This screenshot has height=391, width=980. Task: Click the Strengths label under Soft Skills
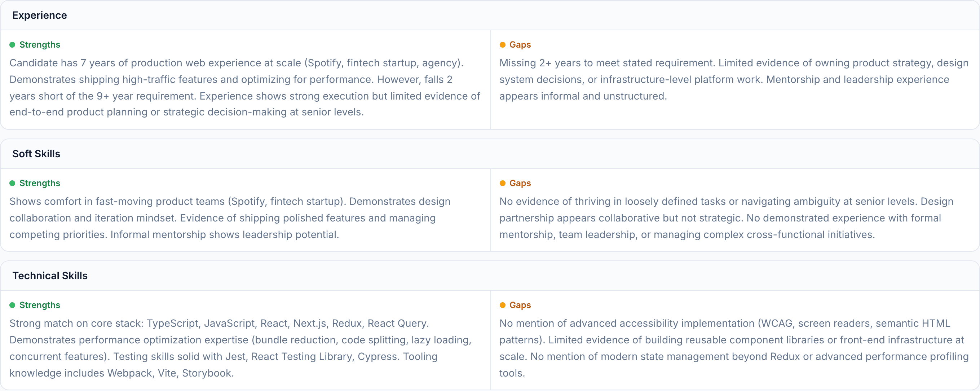pos(40,183)
